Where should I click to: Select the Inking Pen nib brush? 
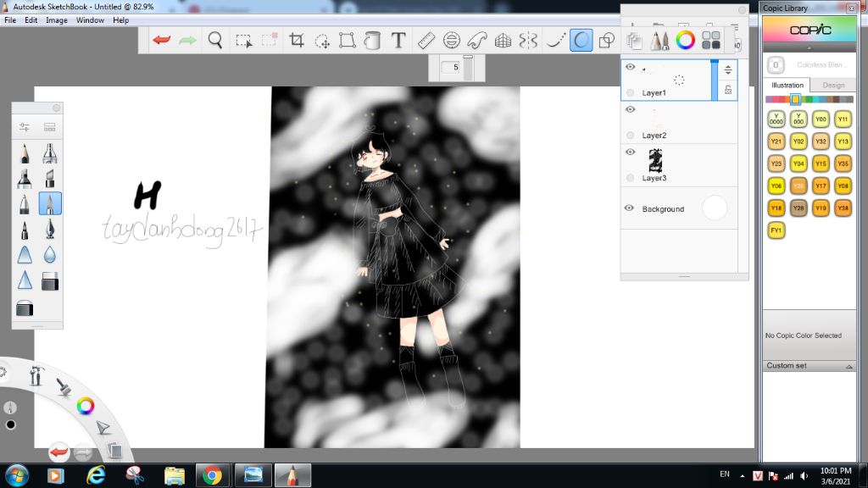click(x=50, y=229)
